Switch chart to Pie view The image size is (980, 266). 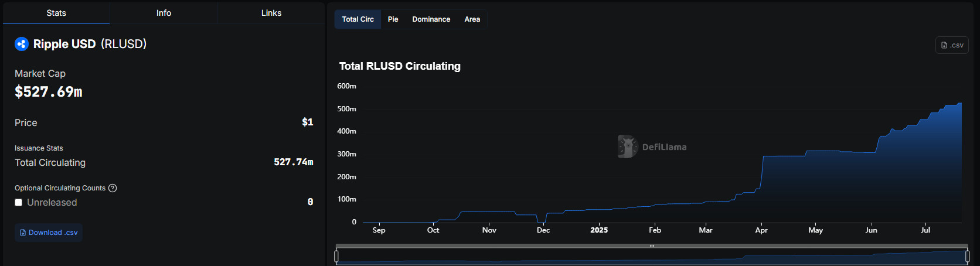(393, 19)
